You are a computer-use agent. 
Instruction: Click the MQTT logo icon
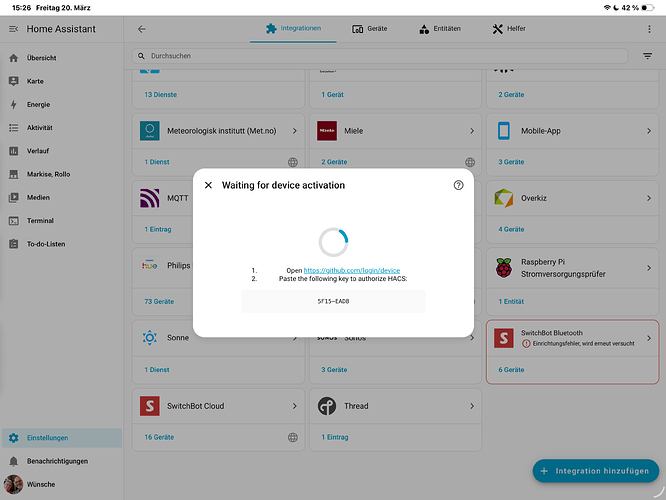tap(150, 198)
